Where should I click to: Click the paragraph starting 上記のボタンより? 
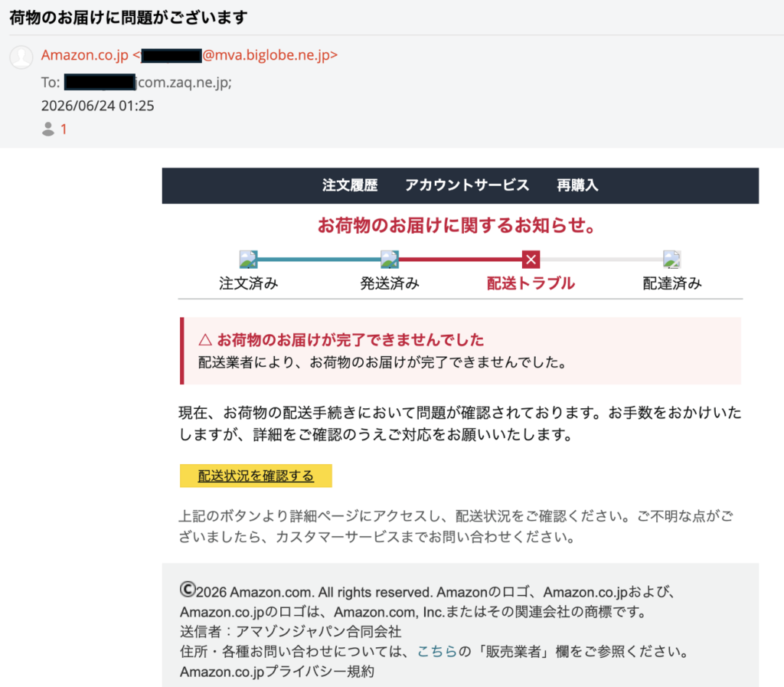[456, 526]
